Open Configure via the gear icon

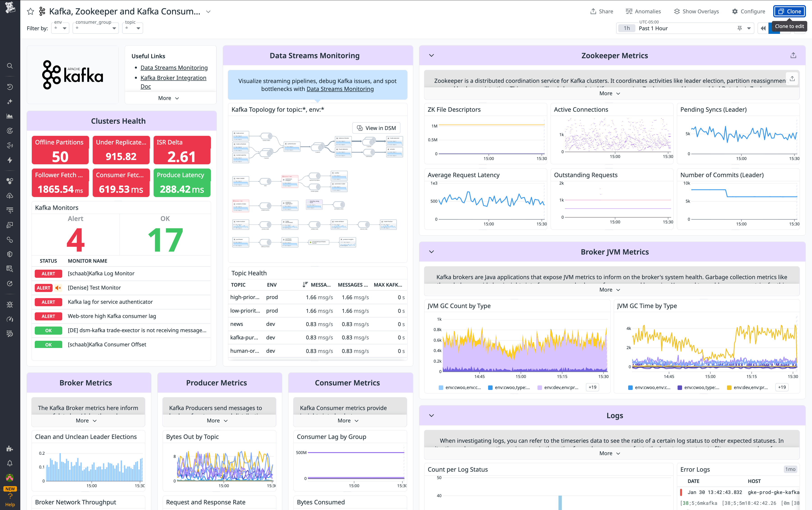coord(735,11)
